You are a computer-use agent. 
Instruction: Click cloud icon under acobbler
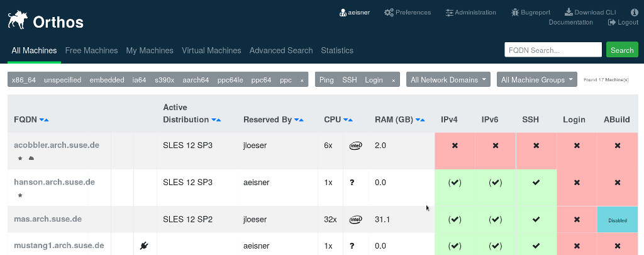pos(31,158)
